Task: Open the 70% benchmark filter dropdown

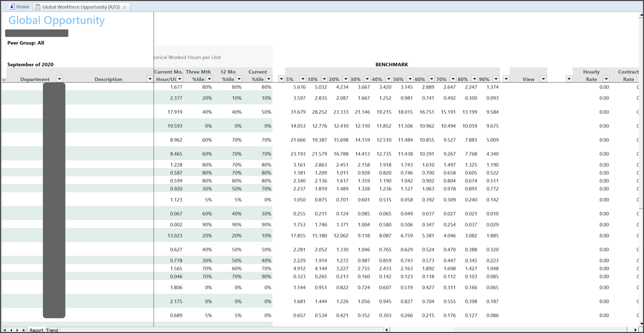Action: (x=452, y=79)
